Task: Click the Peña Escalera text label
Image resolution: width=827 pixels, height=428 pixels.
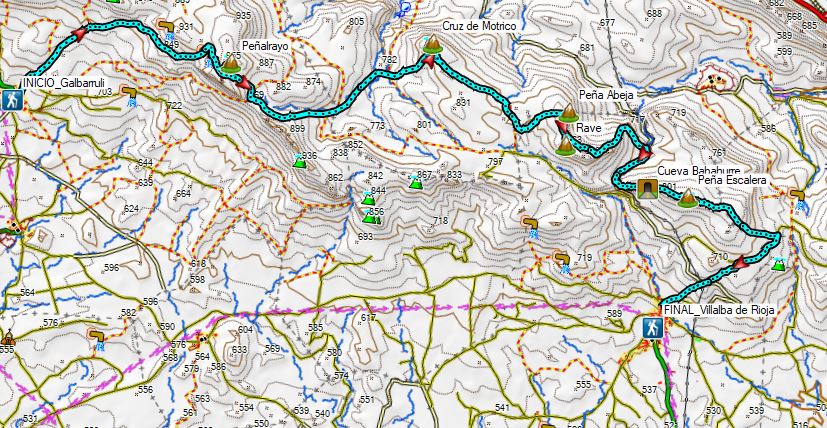Action: pyautogui.click(x=733, y=180)
